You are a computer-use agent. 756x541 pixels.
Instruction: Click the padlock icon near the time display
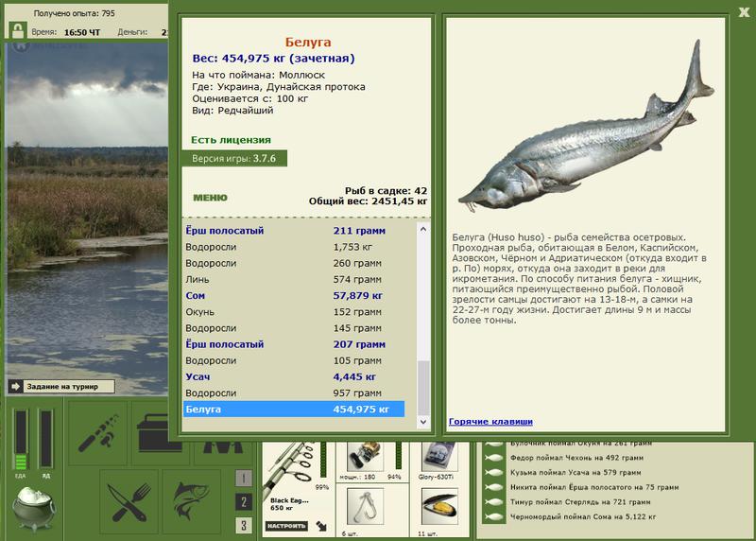pyautogui.click(x=18, y=30)
